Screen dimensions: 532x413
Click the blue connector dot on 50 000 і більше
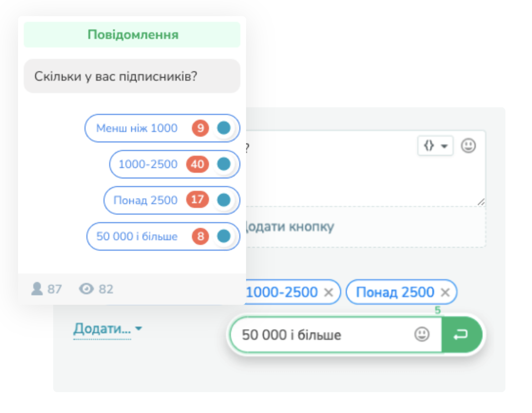coord(224,236)
